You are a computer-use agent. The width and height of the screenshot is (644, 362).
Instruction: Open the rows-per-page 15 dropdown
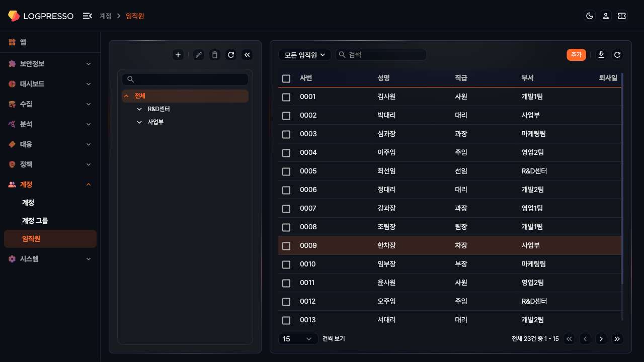298,339
